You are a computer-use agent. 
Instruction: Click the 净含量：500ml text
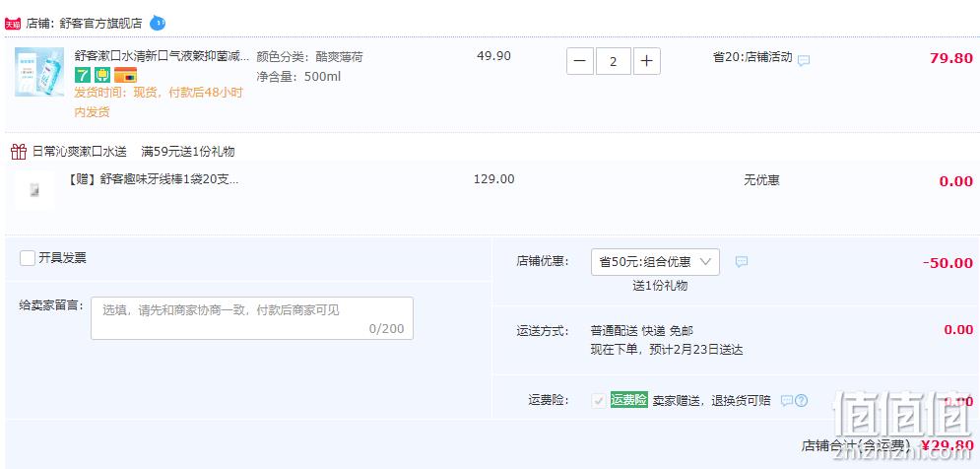click(298, 77)
